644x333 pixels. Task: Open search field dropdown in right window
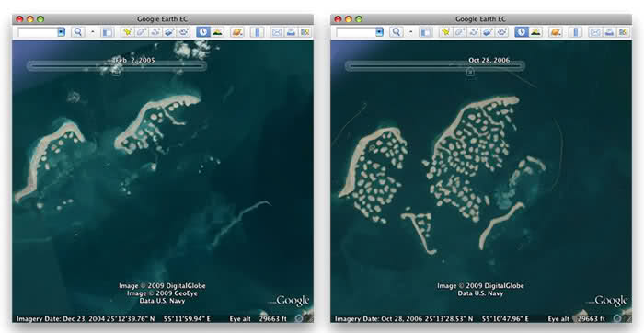point(379,32)
